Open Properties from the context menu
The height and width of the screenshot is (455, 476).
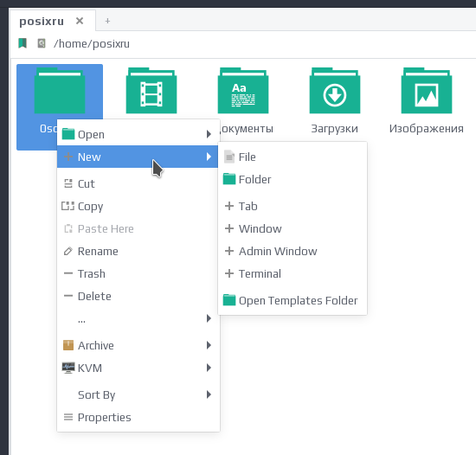coord(138,417)
